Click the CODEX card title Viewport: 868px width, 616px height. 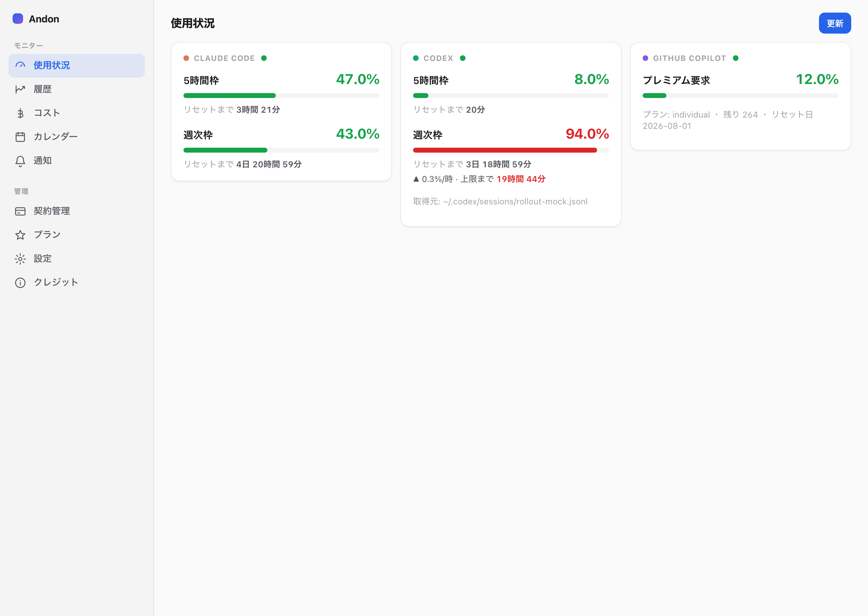point(438,58)
